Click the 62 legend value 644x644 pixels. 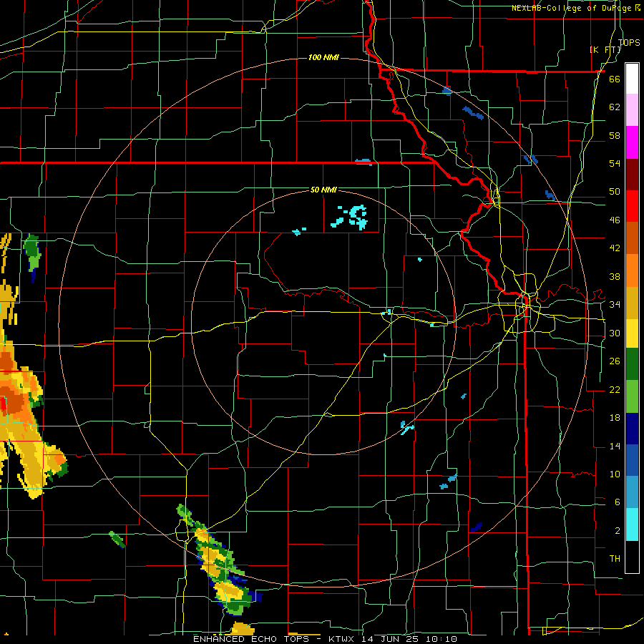tap(615, 107)
